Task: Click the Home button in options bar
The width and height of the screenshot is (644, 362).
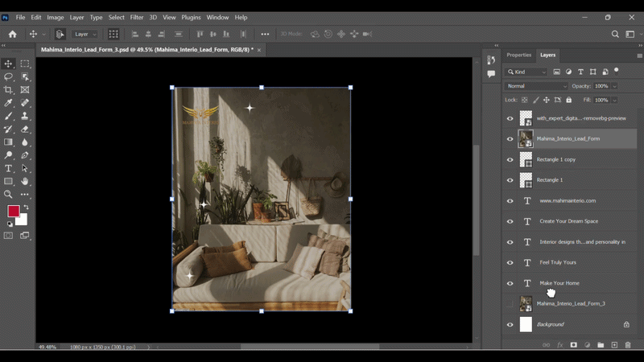Action: tap(12, 35)
